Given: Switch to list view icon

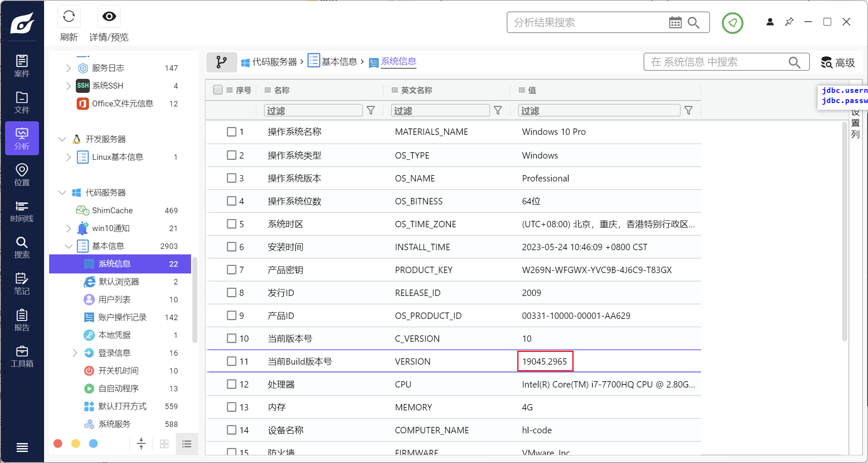Looking at the screenshot, I should (187, 444).
